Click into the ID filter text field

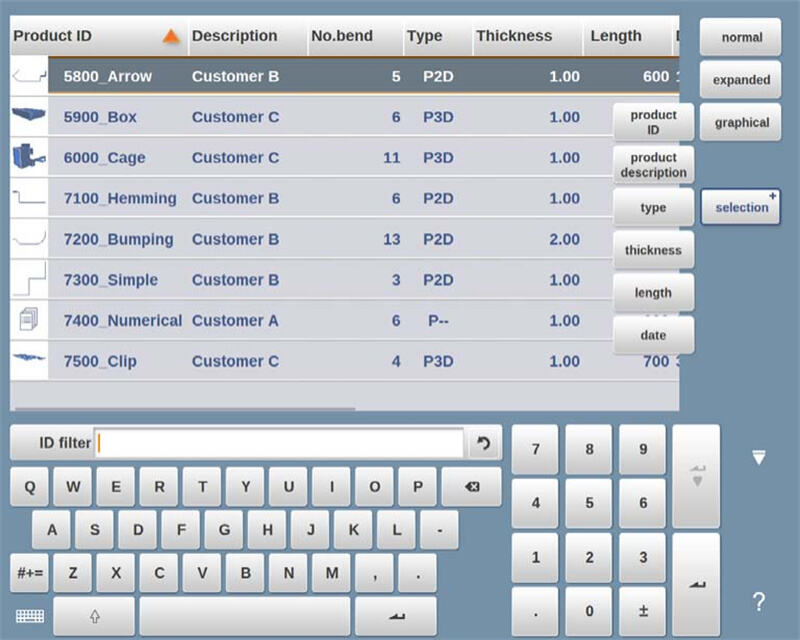pyautogui.click(x=280, y=443)
